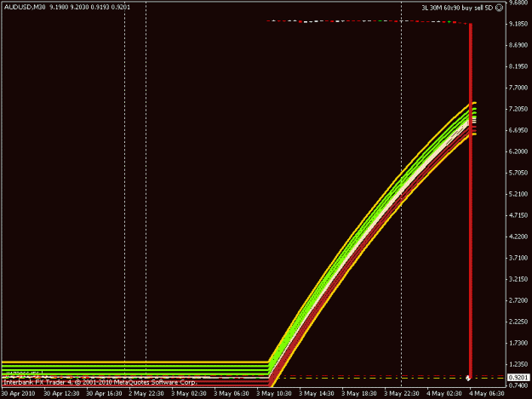The height and width of the screenshot is (399, 532).
Task: Click the 7.7000 price scale label
Action: pyautogui.click(x=518, y=88)
